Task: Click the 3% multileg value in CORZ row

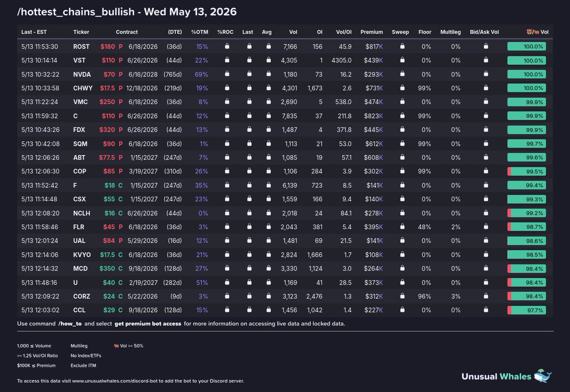Action: click(456, 296)
